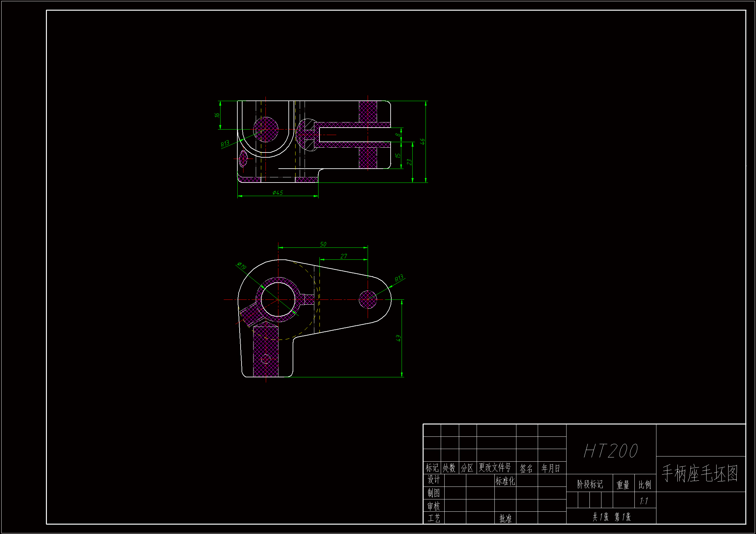Image resolution: width=756 pixels, height=534 pixels.
Task: Select the 更改文件号 header cell
Action: [494, 467]
